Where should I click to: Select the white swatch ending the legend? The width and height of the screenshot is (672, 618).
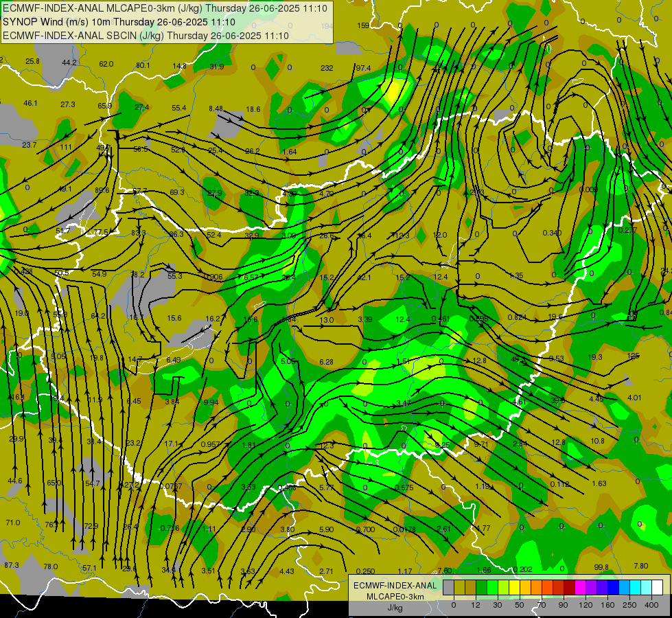(658, 587)
